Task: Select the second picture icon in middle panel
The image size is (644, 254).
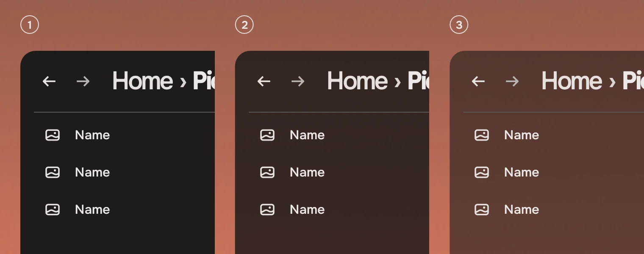Action: (x=267, y=172)
